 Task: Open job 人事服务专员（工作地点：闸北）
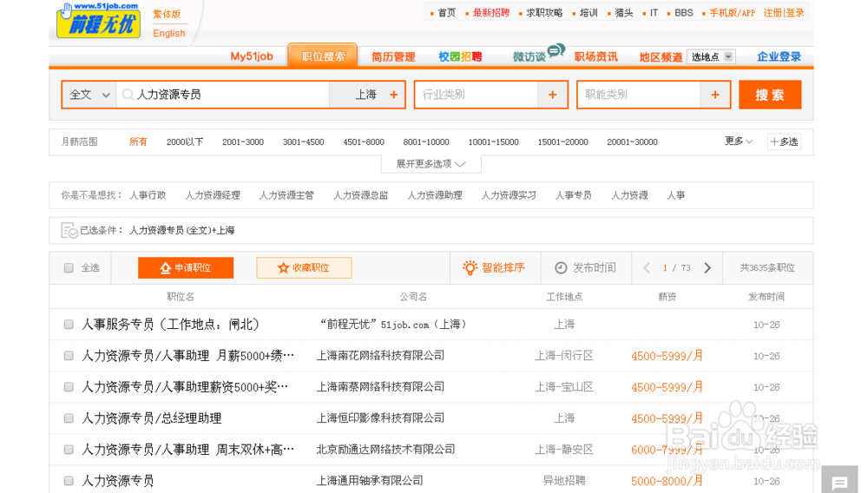coord(170,325)
